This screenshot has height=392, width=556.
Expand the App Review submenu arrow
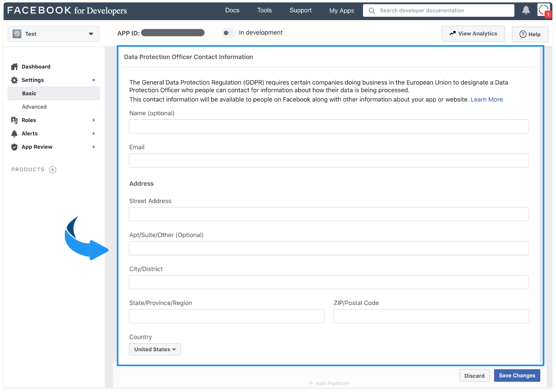click(x=93, y=147)
